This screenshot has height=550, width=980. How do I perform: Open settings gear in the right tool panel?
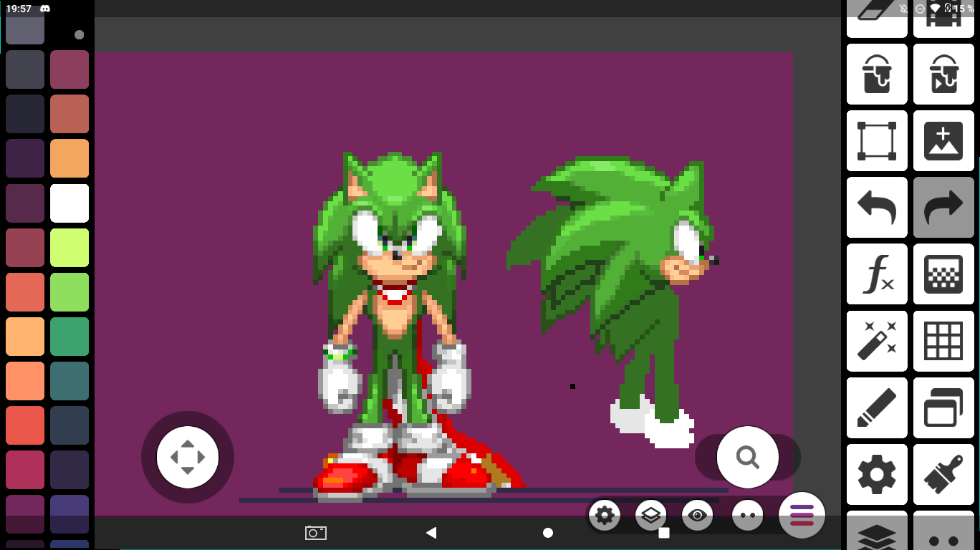(877, 474)
